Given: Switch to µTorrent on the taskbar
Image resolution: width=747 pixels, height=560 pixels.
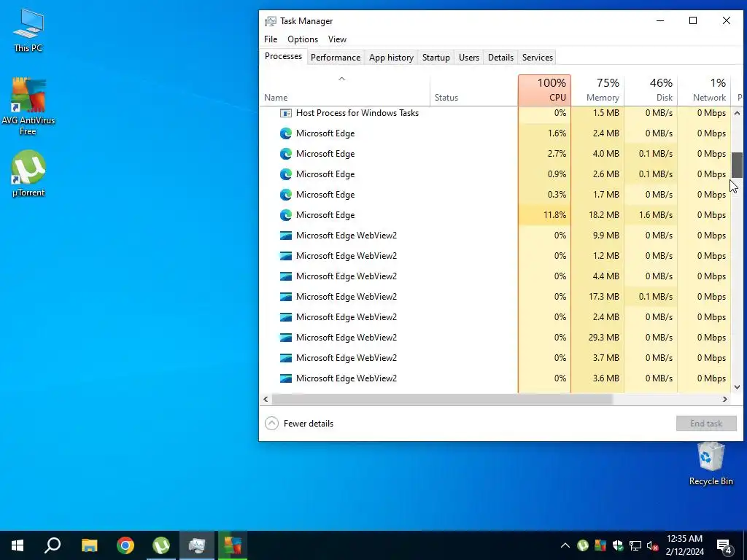Looking at the screenshot, I should coord(161,545).
